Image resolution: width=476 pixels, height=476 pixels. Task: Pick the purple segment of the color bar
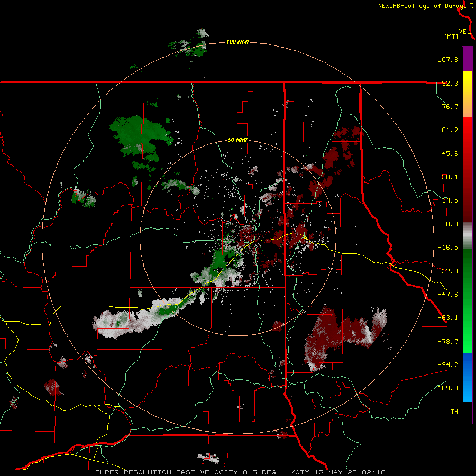467,59
